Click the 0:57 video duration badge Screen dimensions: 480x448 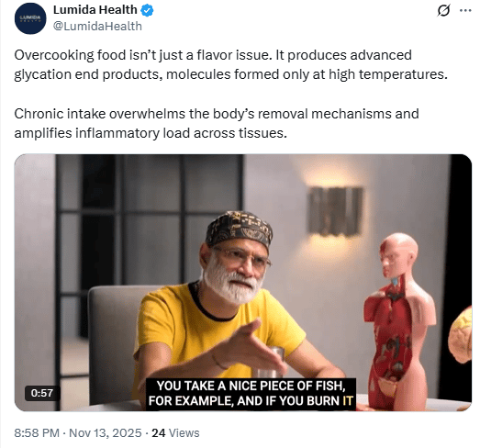click(42, 393)
